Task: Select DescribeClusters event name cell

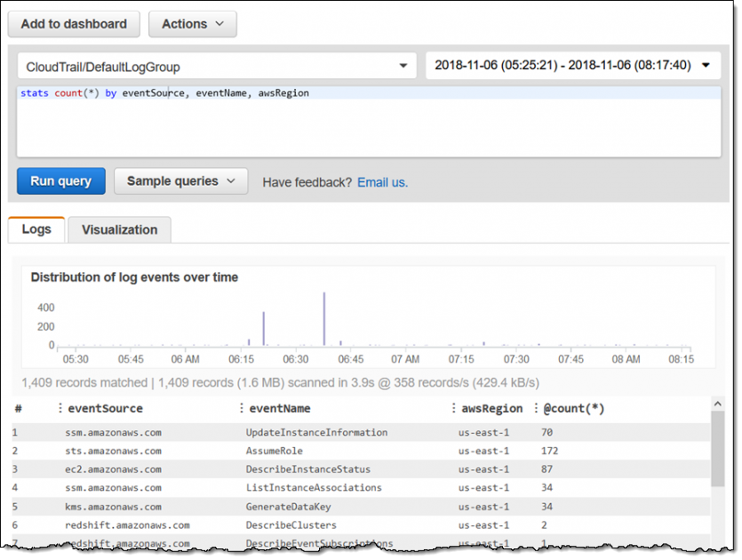Action: pyautogui.click(x=291, y=525)
